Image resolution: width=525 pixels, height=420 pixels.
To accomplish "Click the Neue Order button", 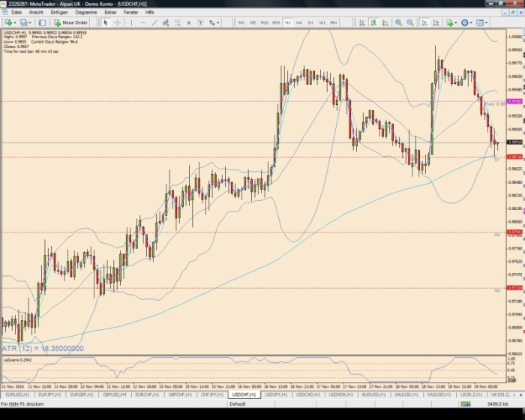I will click(x=71, y=22).
